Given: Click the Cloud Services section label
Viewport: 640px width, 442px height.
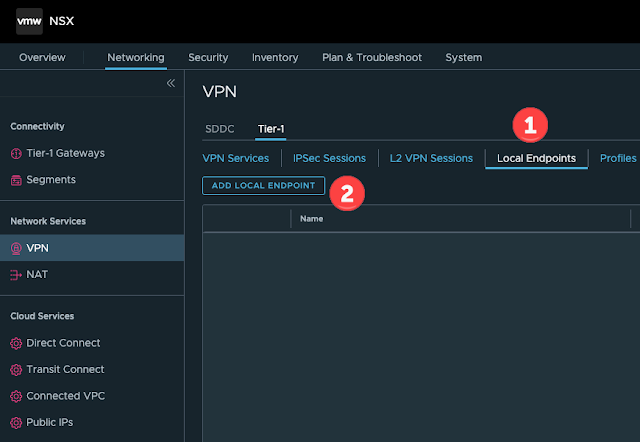Looking at the screenshot, I should [x=42, y=316].
